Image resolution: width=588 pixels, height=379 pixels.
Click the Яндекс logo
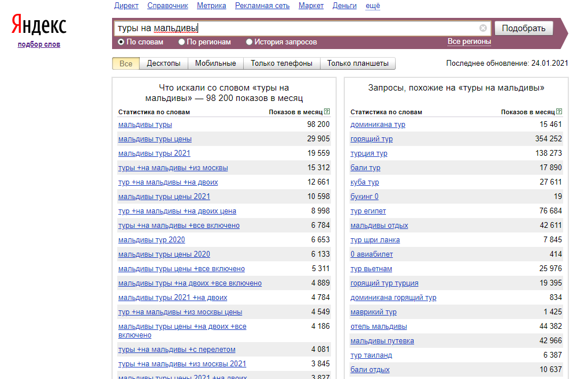click(x=39, y=25)
